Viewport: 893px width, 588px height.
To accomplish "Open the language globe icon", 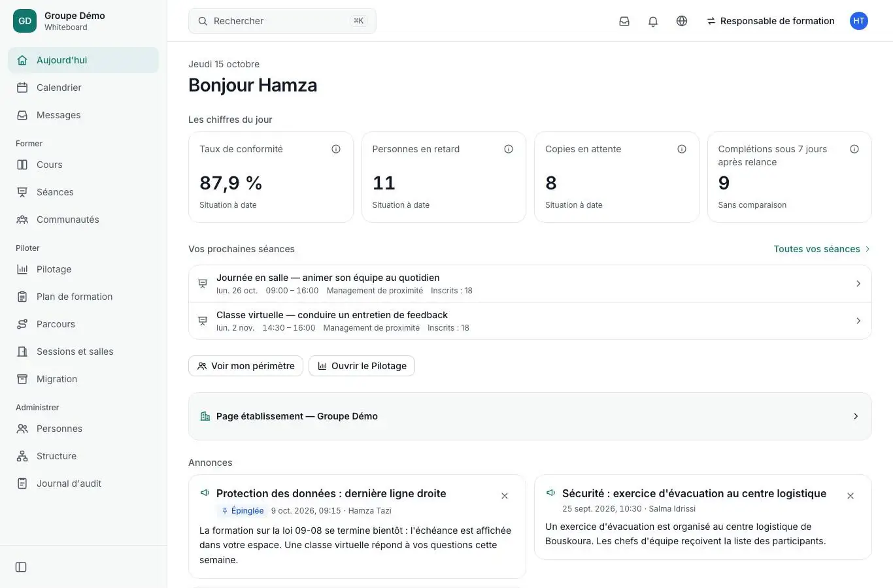I will tap(682, 21).
